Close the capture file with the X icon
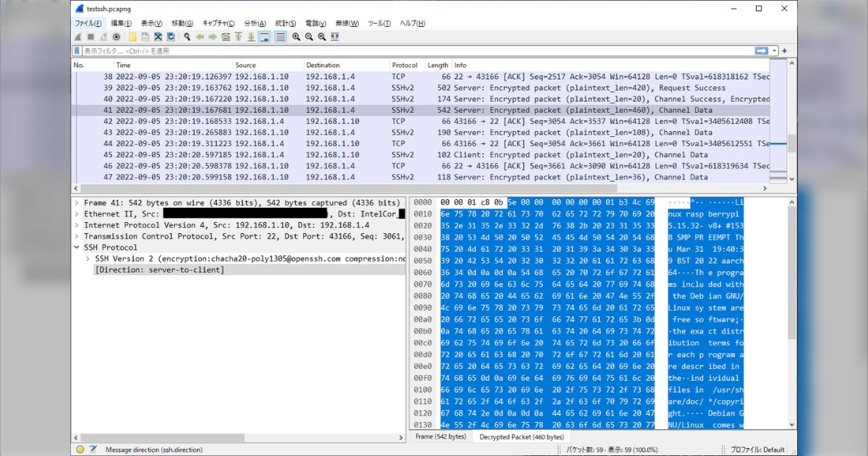Image resolution: width=868 pixels, height=456 pixels. tap(158, 37)
